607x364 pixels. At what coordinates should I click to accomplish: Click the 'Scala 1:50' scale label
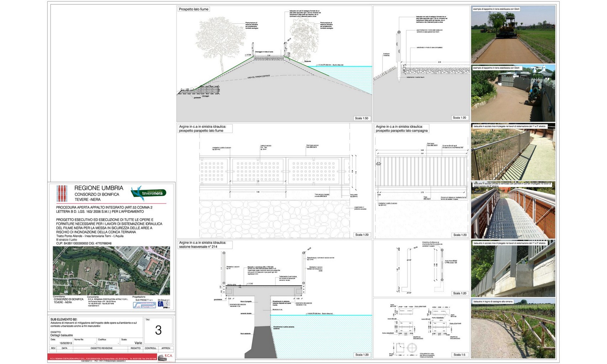pyautogui.click(x=361, y=118)
